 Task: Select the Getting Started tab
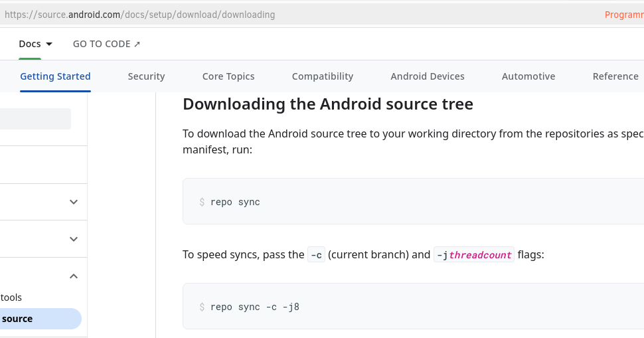(x=56, y=76)
